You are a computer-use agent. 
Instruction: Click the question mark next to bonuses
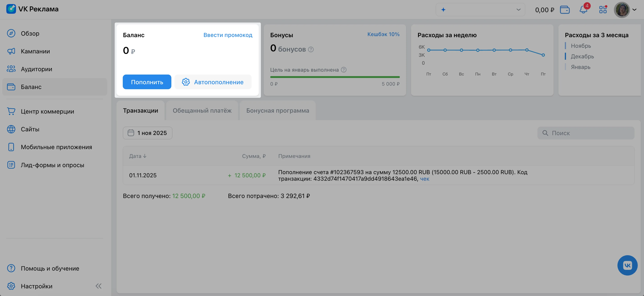point(311,50)
